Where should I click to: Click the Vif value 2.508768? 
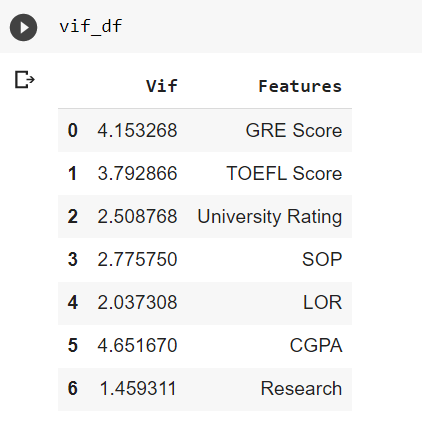pyautogui.click(x=137, y=216)
